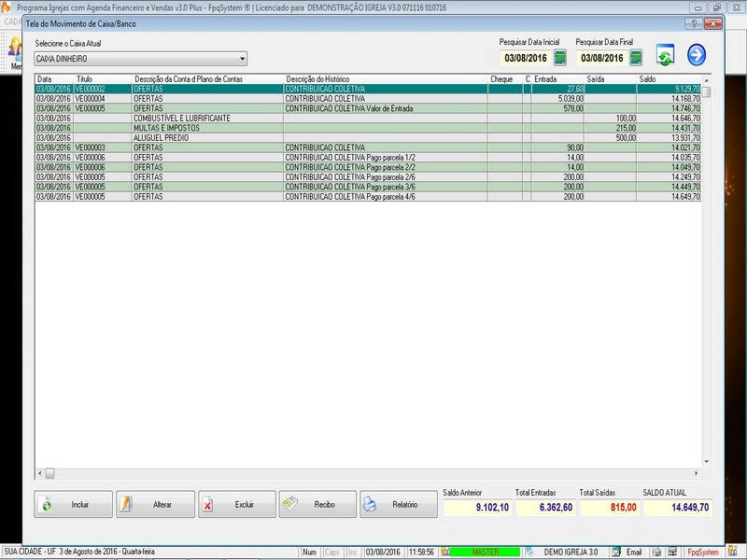Click the Saída column header
This screenshot has width=747, height=560.
[x=611, y=79]
